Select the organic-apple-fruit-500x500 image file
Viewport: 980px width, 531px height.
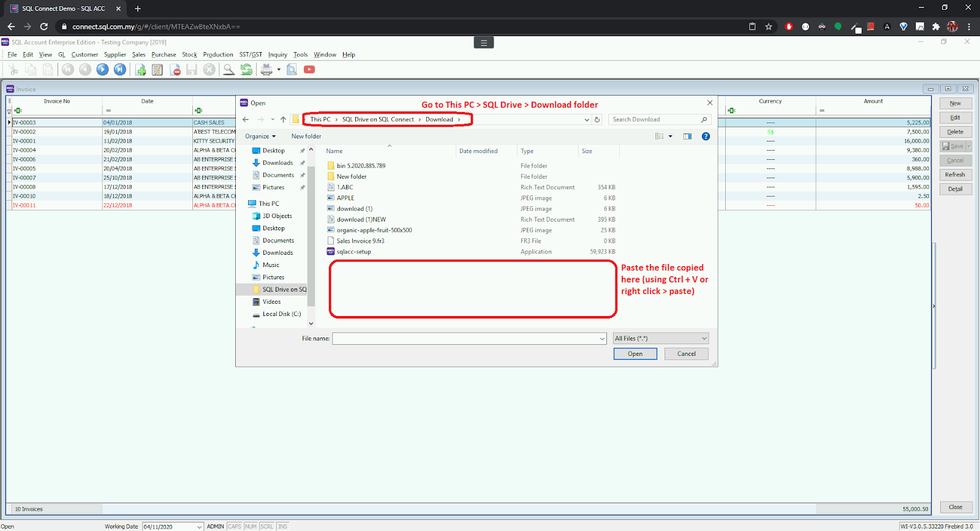(369, 230)
